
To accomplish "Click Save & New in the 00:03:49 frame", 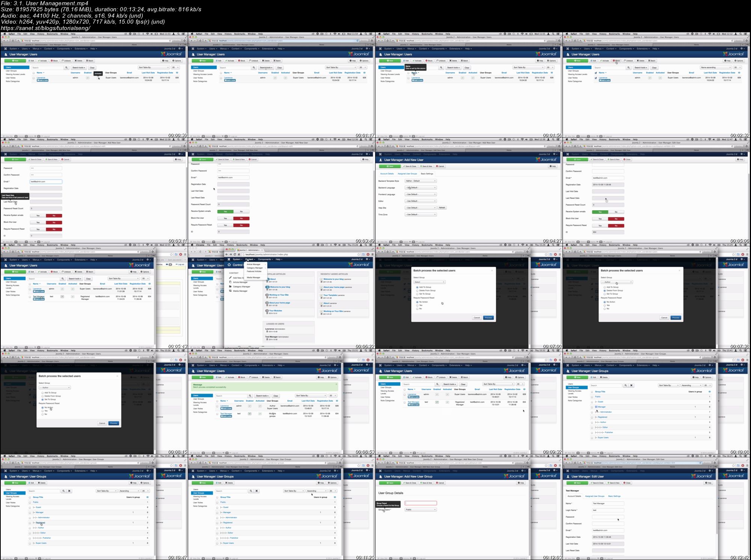I will [239, 159].
